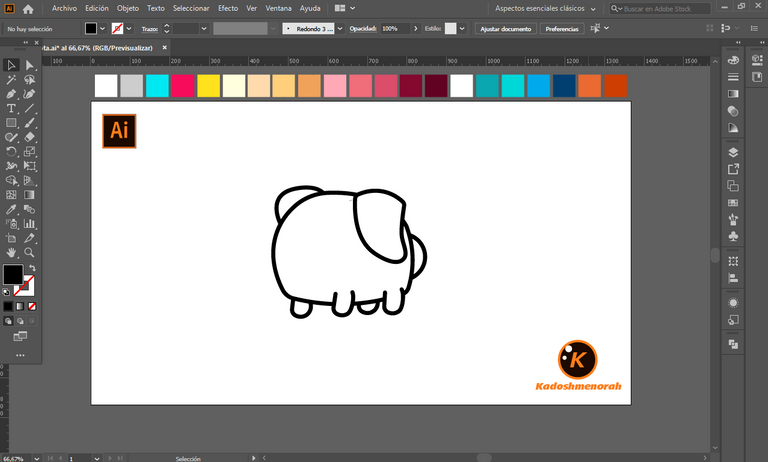Select the Perspective Grid tool
Screen dimensions: 768x462
pyautogui.click(x=29, y=180)
